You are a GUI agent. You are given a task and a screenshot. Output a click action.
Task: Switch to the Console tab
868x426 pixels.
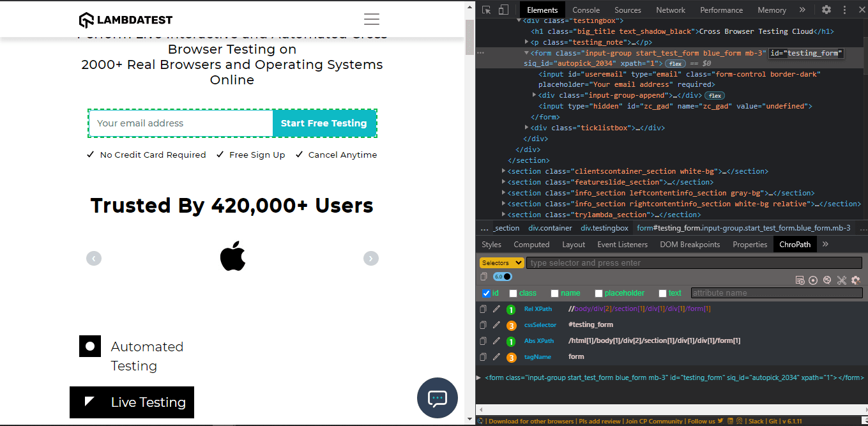[x=586, y=10]
